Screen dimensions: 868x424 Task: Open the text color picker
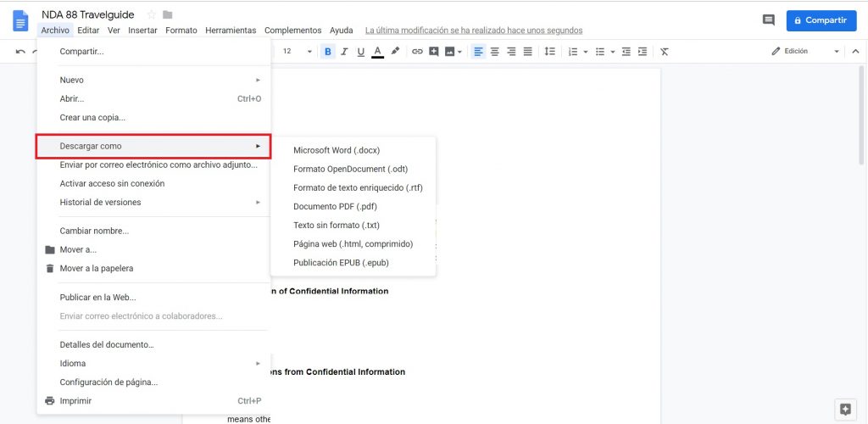pyautogui.click(x=377, y=52)
